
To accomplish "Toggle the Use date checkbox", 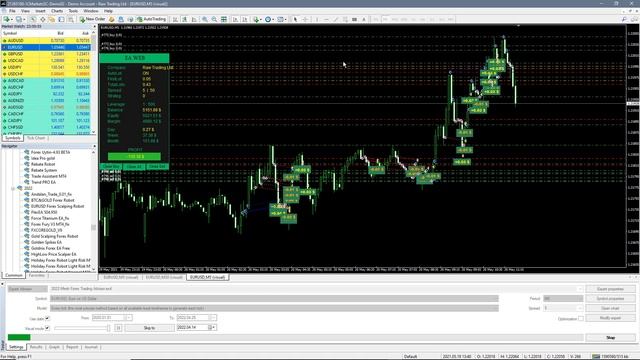I will pyautogui.click(x=47, y=318).
